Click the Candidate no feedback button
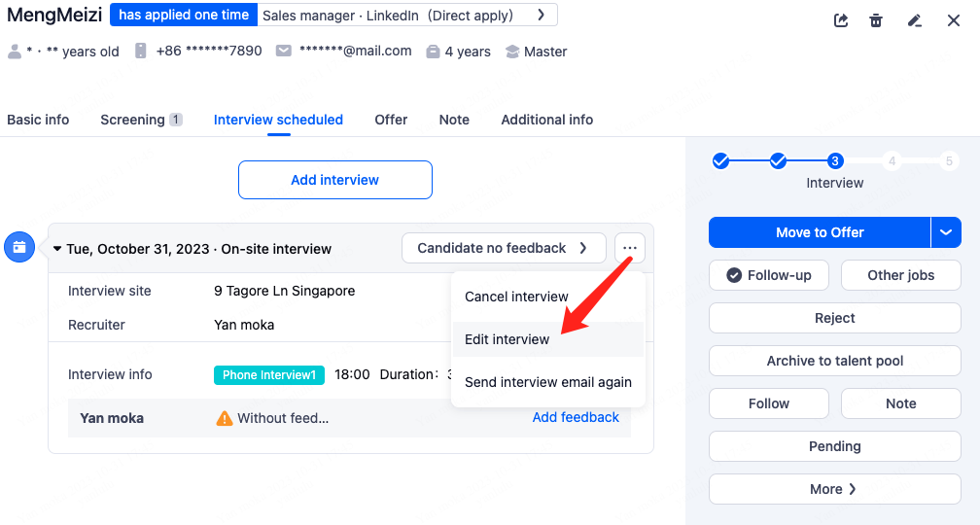 (x=503, y=248)
